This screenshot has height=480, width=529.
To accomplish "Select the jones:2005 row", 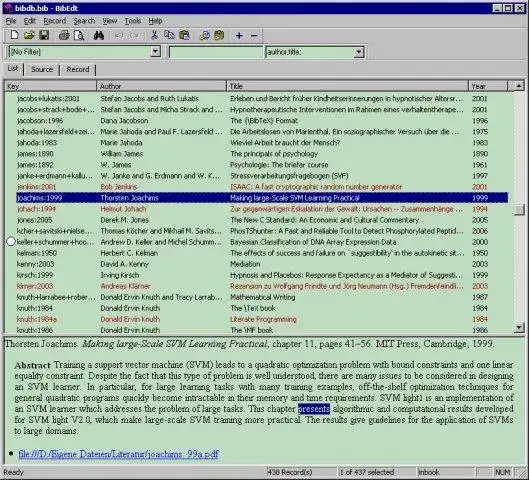I will 262,220.
